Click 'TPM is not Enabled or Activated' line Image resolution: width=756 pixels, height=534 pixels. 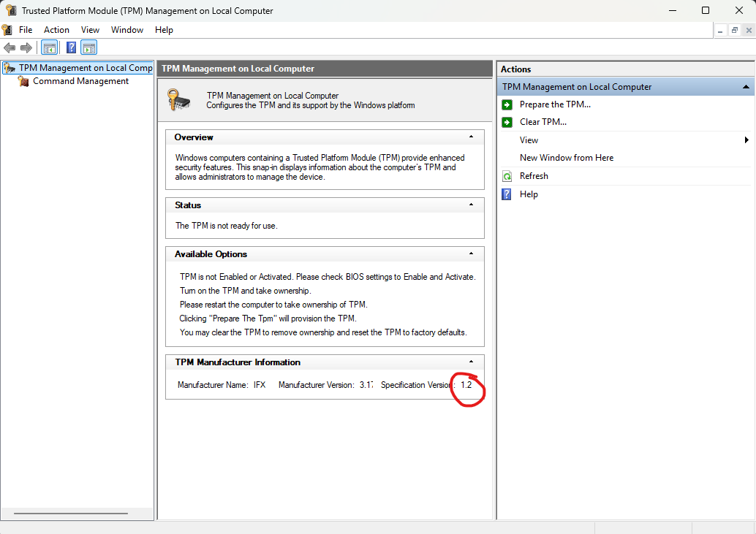(x=328, y=277)
